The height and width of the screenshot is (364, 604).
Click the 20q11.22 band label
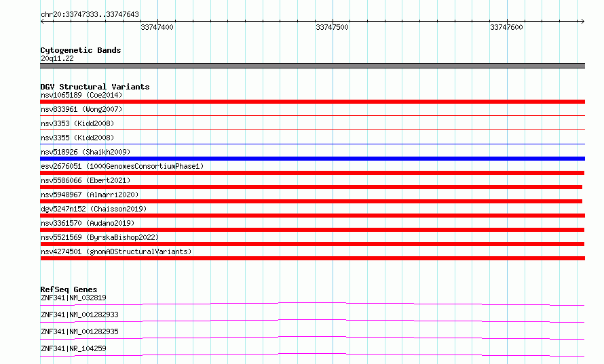pyautogui.click(x=57, y=58)
